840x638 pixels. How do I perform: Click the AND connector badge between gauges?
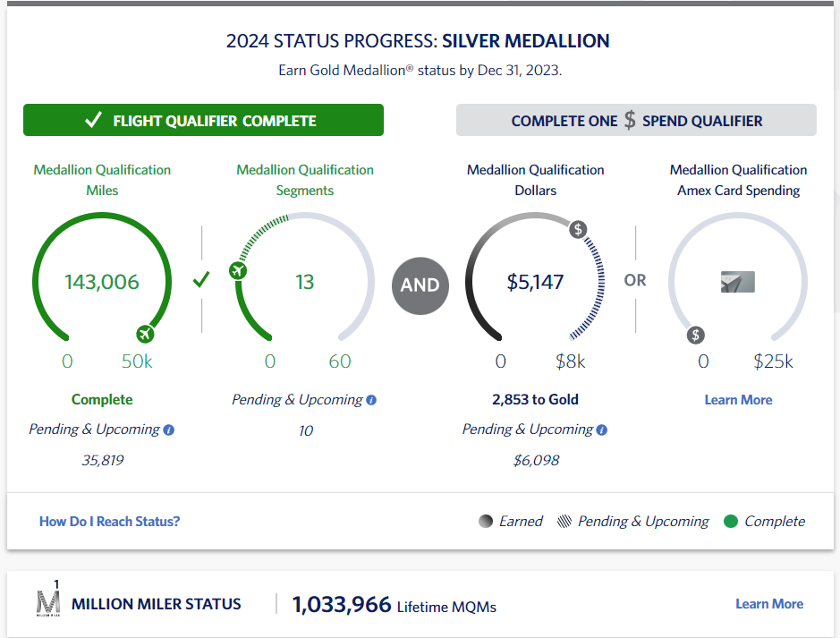click(420, 286)
